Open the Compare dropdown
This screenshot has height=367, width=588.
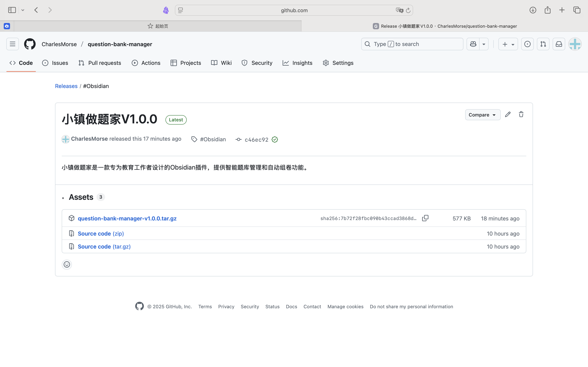click(x=482, y=115)
